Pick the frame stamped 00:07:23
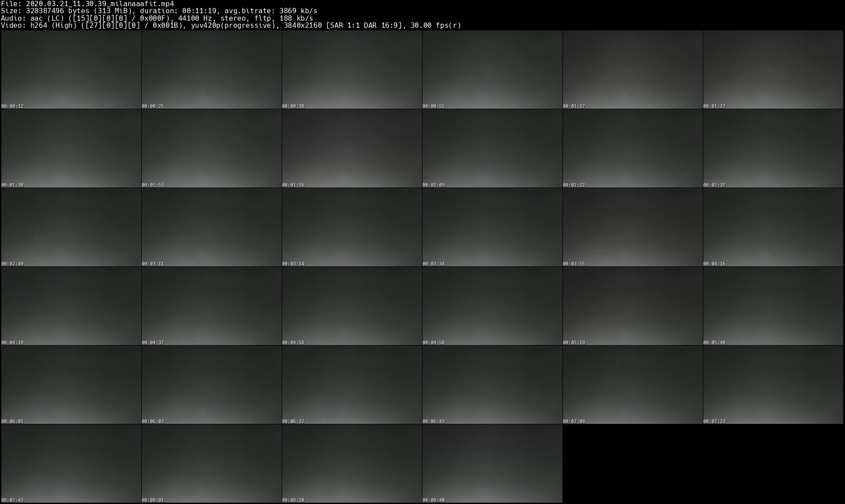 click(x=773, y=385)
